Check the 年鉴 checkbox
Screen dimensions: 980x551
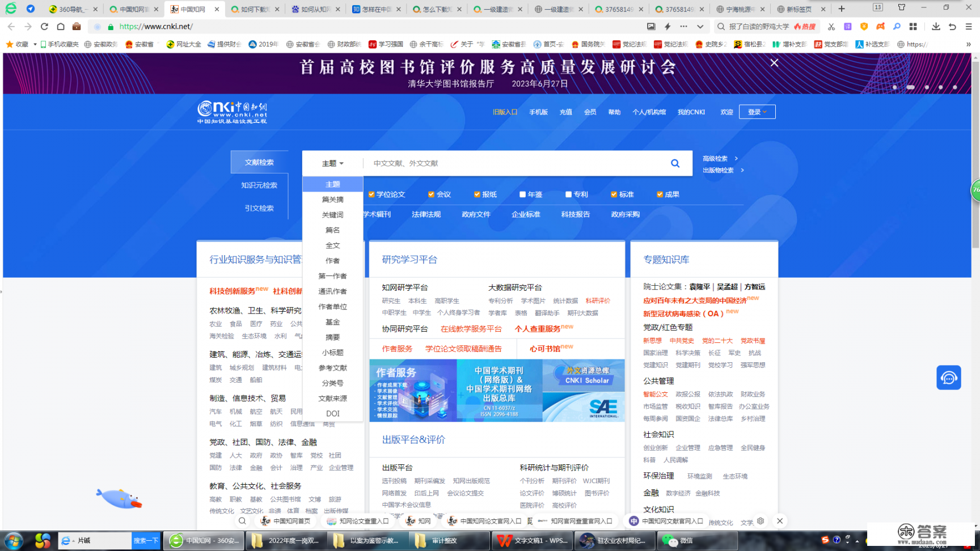[x=523, y=194]
